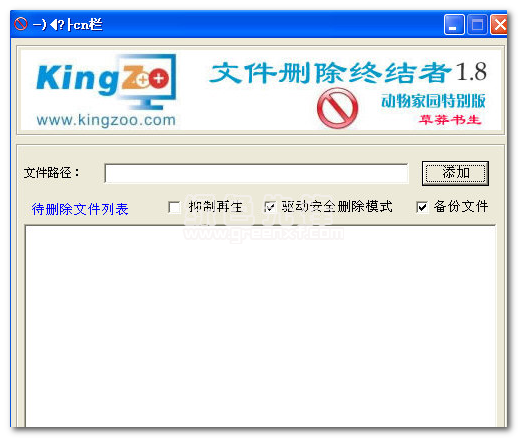
Task: Close the window with the red X
Action: tap(499, 25)
